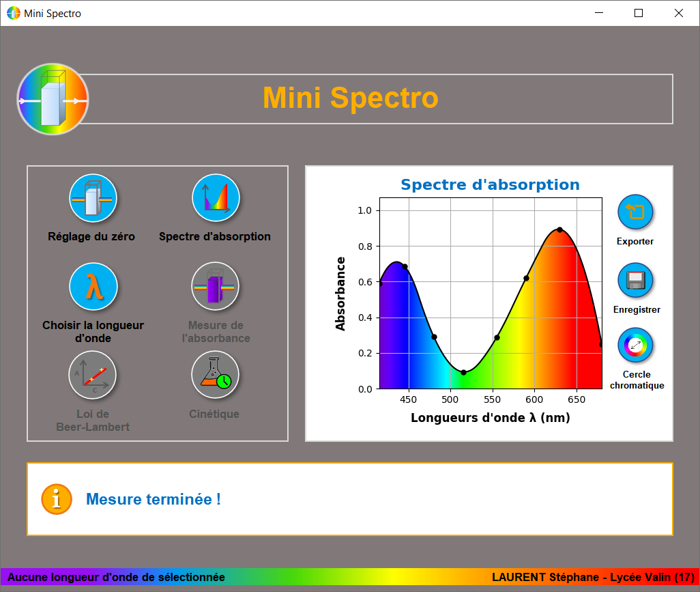
Task: Click the rainbow status bar at bottom
Action: 349,577
